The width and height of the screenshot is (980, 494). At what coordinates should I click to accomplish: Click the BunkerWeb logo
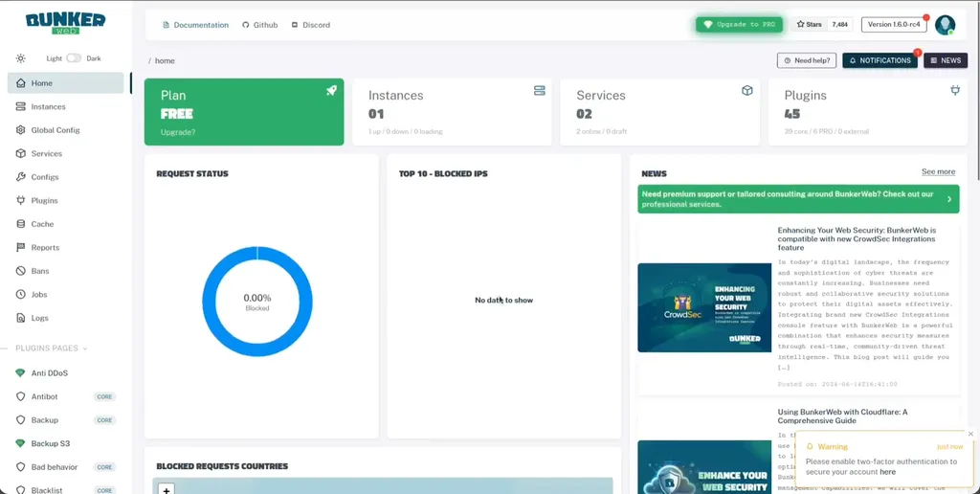coord(66,24)
